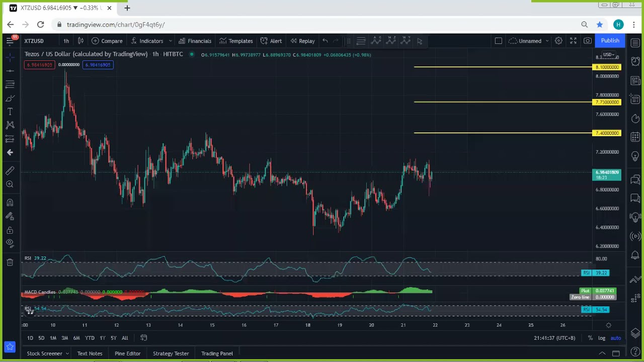Screen dimensions: 644x362
Task: Click the undo arrow
Action: tap(325, 41)
